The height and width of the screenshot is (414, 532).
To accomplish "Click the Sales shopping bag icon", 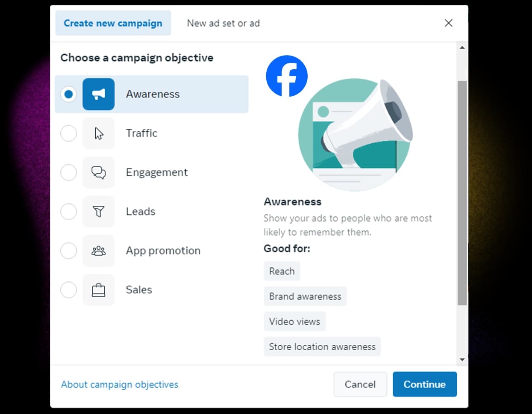I will coord(98,290).
